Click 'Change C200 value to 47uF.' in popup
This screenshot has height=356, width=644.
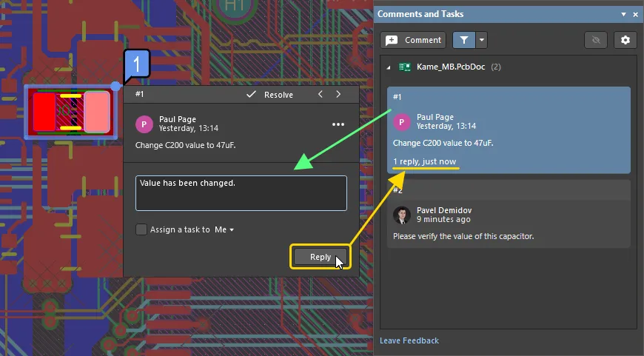click(186, 145)
